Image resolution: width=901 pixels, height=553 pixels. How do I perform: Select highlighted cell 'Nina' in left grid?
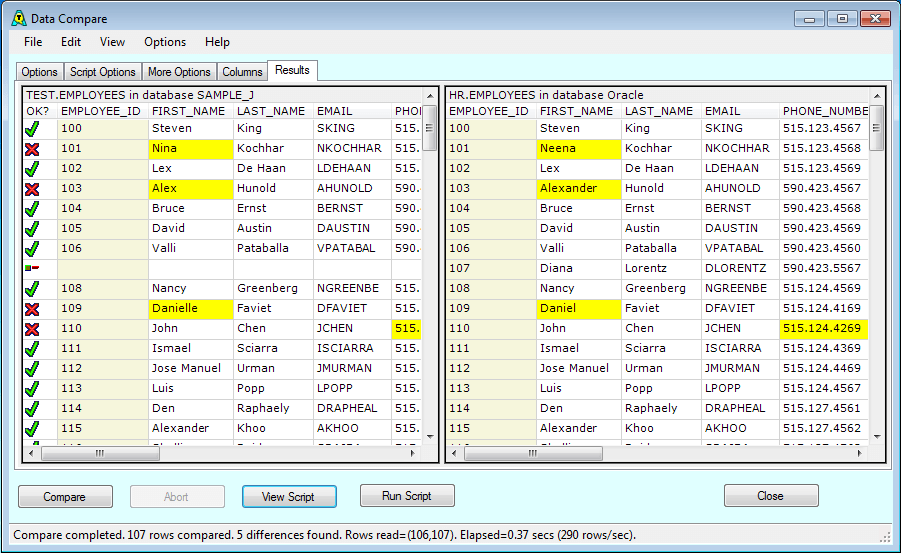coord(191,149)
